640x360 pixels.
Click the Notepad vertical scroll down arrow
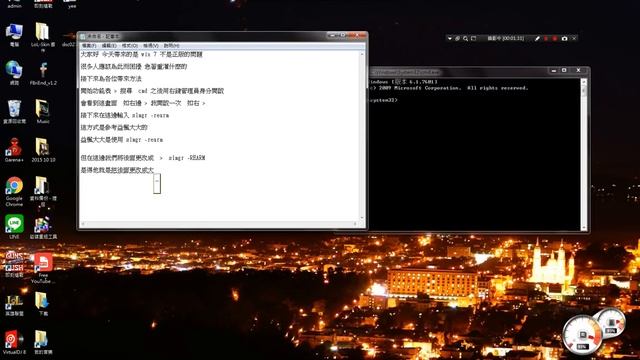click(362, 218)
